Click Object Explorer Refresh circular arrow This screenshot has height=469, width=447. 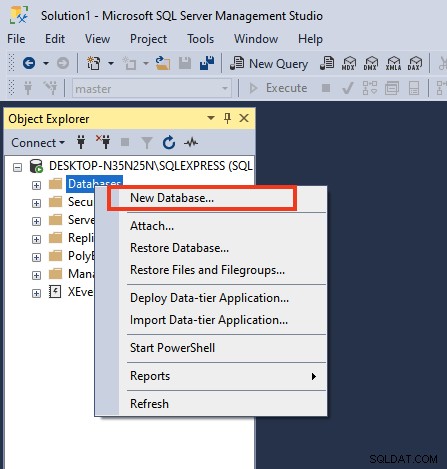(x=169, y=142)
